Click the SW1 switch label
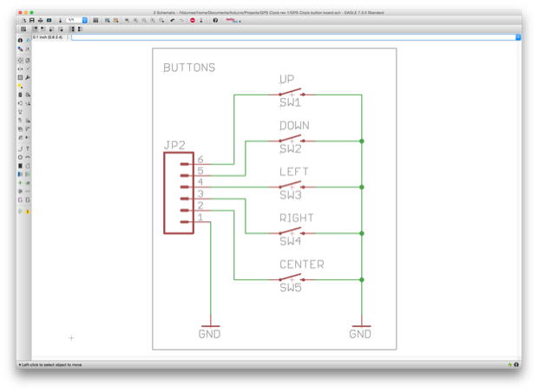 tap(291, 102)
